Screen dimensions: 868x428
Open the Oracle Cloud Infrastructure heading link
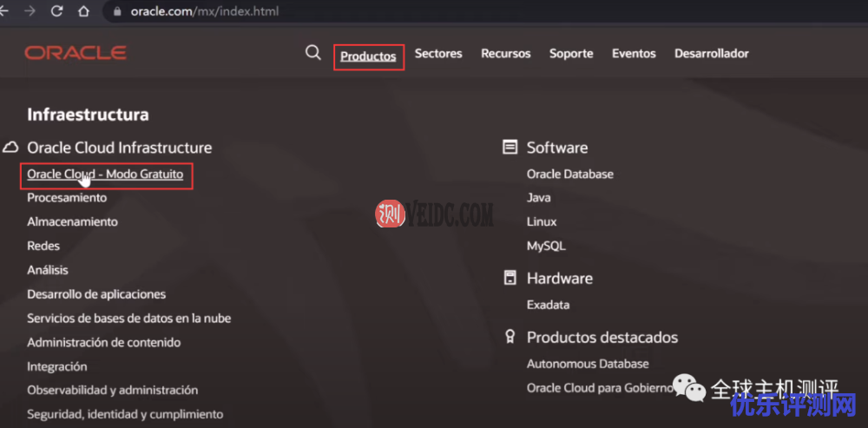click(x=120, y=148)
